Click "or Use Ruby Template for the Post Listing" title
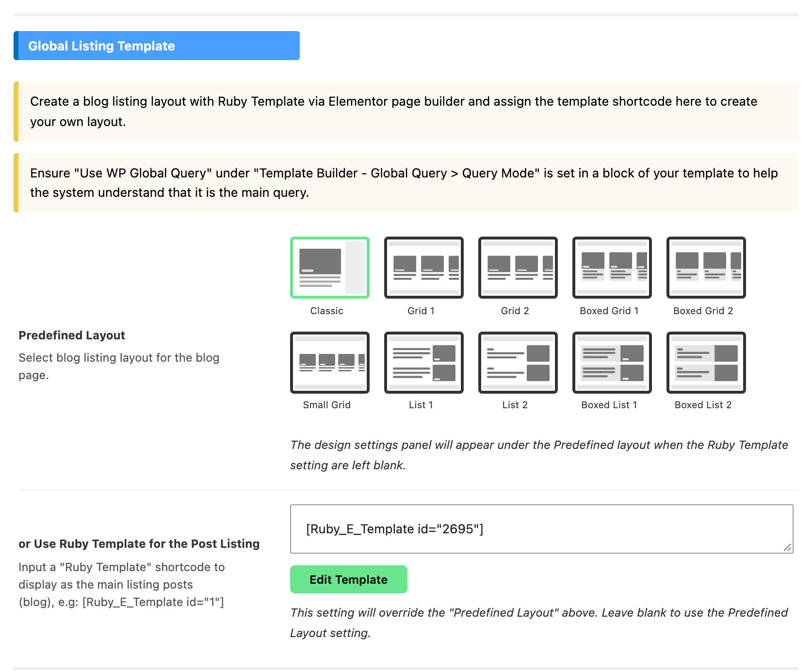 tap(139, 544)
